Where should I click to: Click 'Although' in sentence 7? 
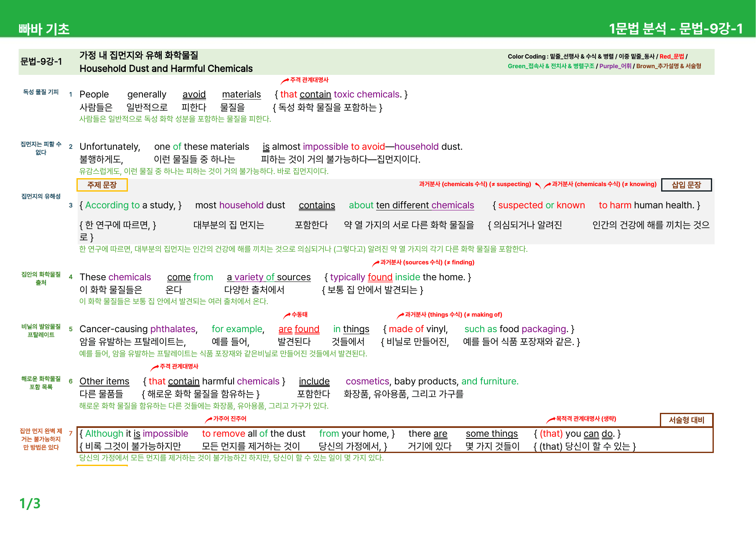(x=104, y=434)
